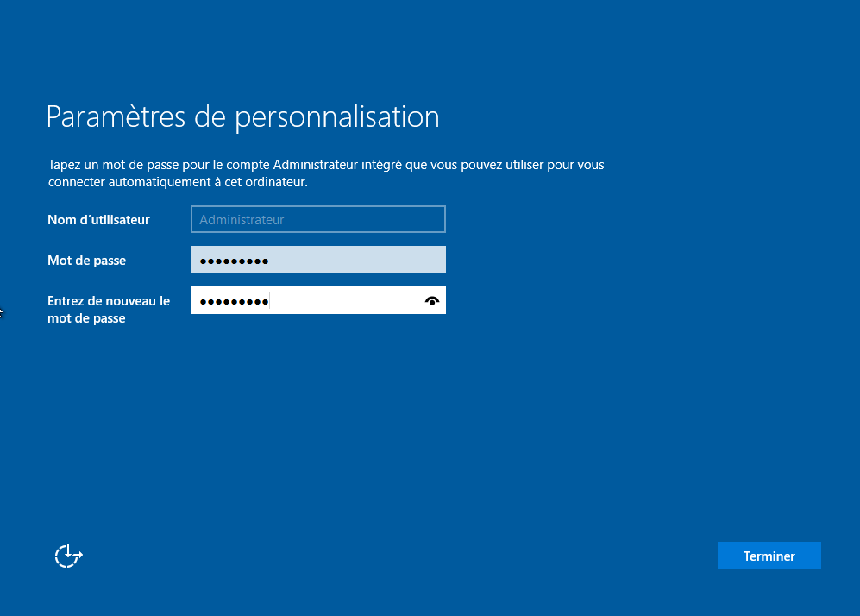The width and height of the screenshot is (860, 616).
Task: Click the Ease of Access icon
Action: coord(68,556)
